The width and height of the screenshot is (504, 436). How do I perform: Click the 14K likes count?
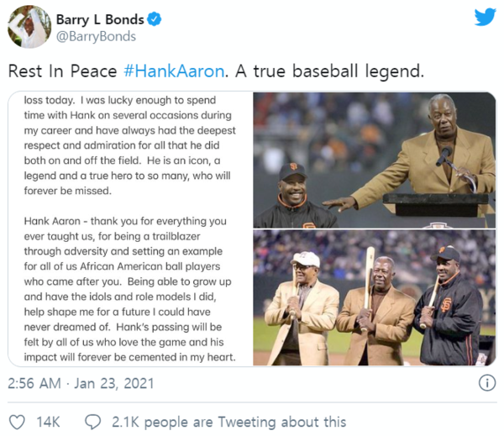point(48,423)
